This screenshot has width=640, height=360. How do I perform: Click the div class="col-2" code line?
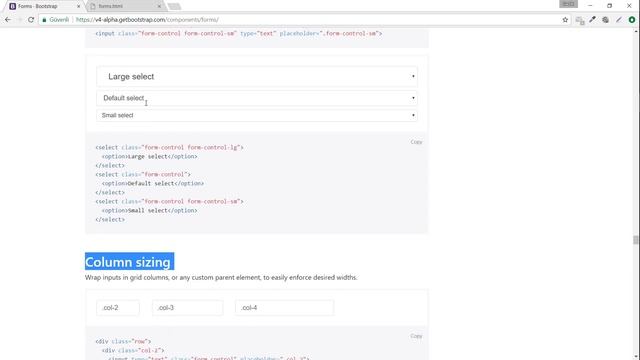(x=133, y=350)
